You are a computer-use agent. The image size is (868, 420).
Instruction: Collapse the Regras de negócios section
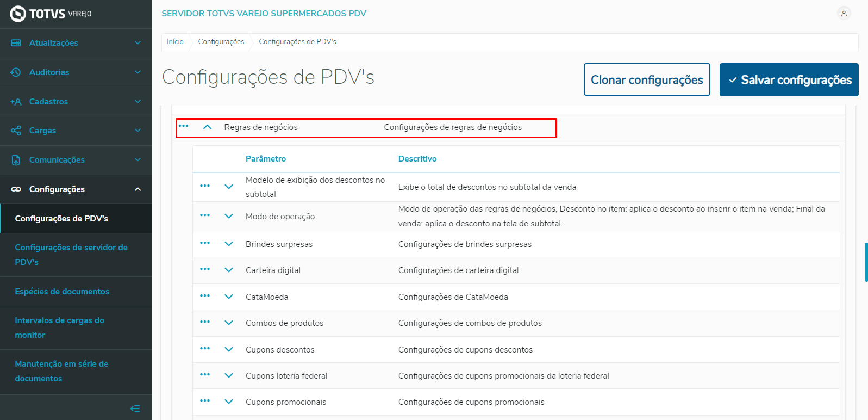[207, 127]
